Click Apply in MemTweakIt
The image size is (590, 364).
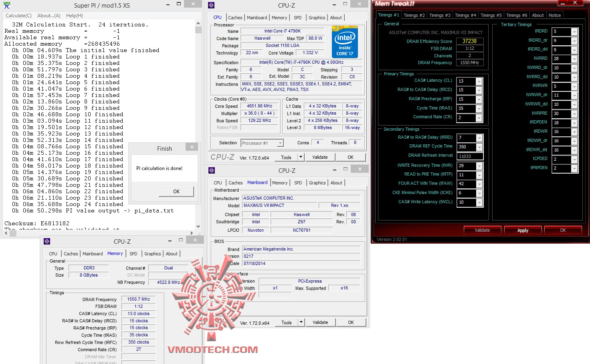click(523, 230)
